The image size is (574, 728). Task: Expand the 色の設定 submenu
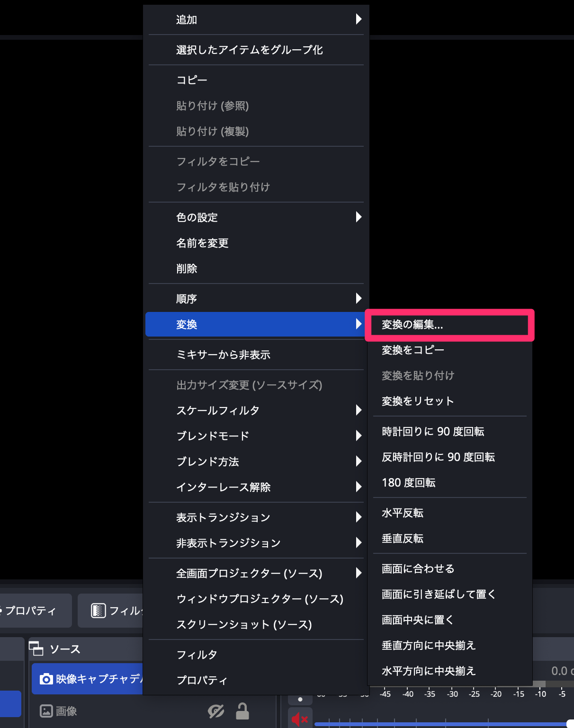tap(256, 217)
